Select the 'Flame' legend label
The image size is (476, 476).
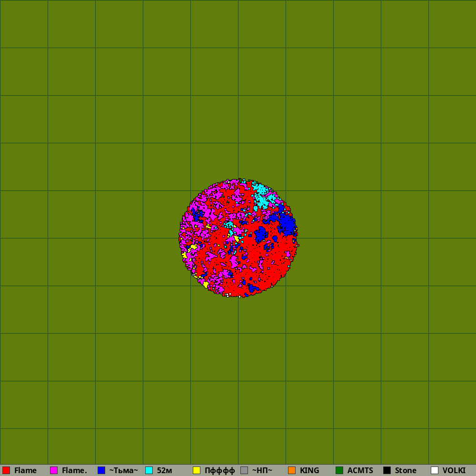point(26,471)
